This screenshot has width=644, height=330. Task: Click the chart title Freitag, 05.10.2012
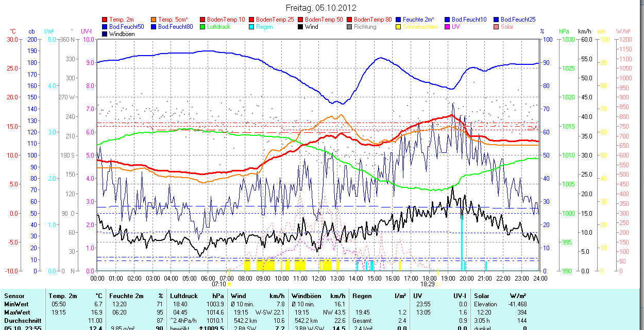coord(321,8)
